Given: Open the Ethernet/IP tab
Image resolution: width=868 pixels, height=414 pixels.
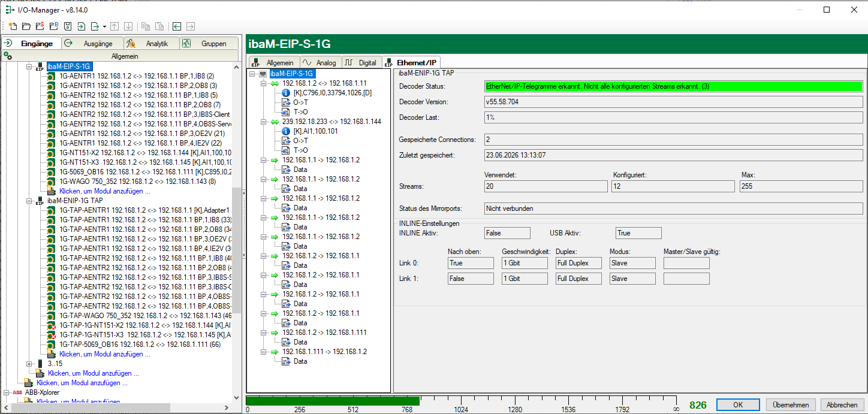Looking at the screenshot, I should tap(412, 62).
